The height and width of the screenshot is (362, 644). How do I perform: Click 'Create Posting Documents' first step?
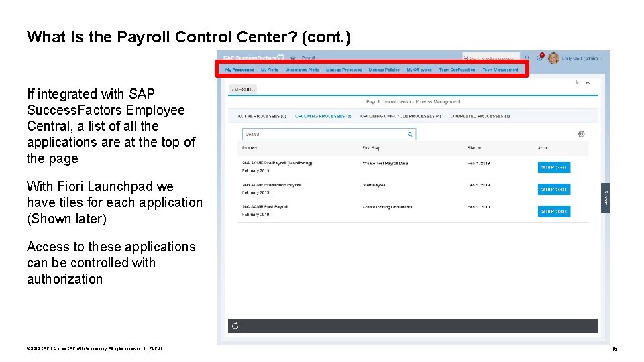(387, 207)
